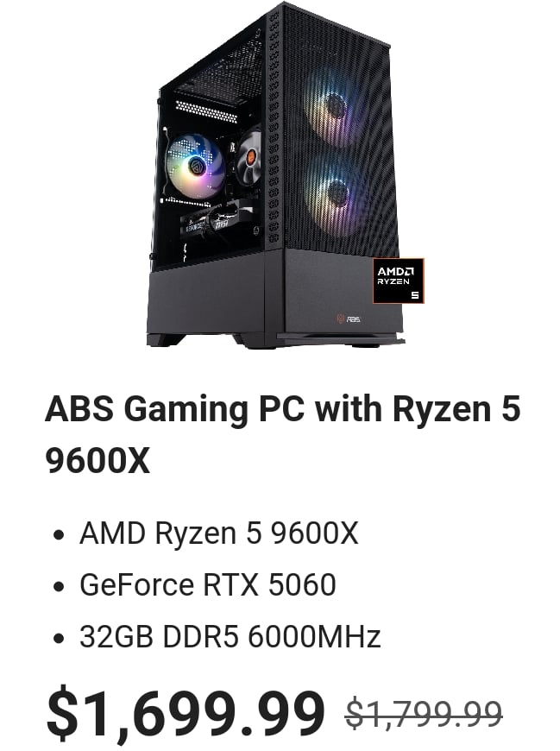The image size is (560, 751).
Task: Click the crossed-out $1,799.99 original price
Action: (424, 713)
